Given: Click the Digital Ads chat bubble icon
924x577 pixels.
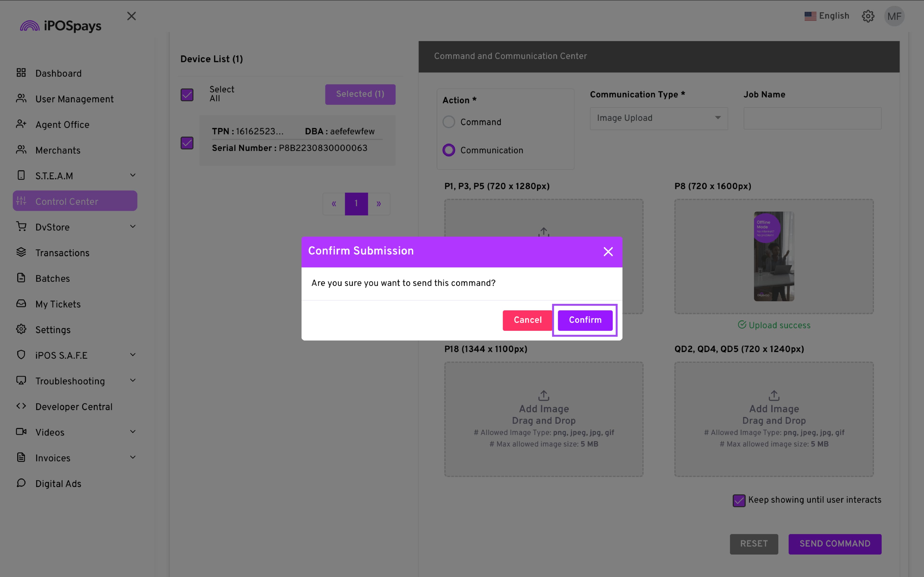Looking at the screenshot, I should click(x=21, y=483).
